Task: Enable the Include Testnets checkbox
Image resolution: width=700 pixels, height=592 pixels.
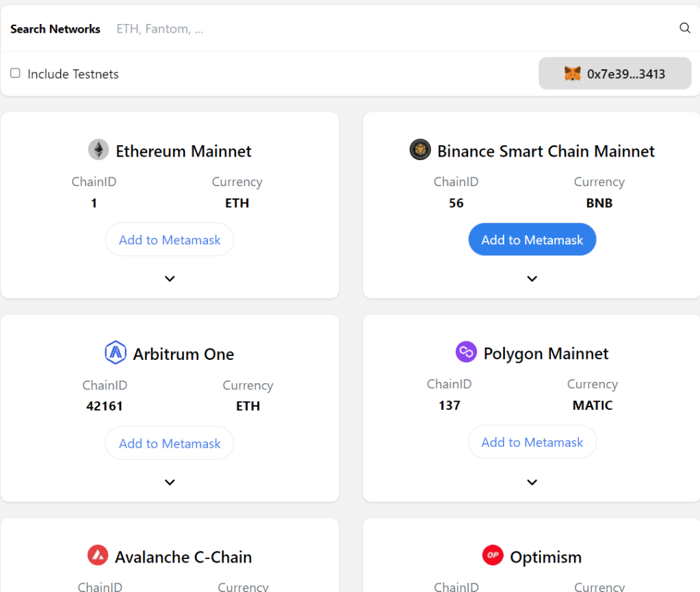Action: pyautogui.click(x=15, y=73)
